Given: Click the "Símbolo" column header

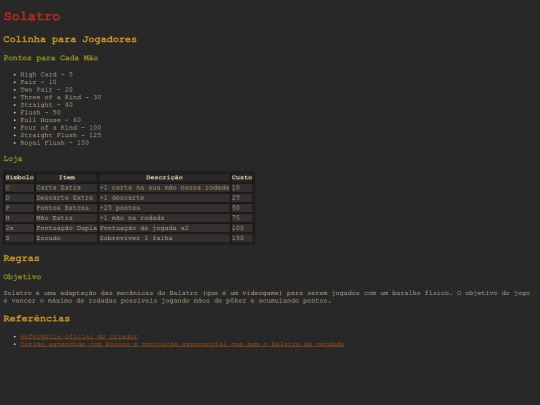Looking at the screenshot, I should click(x=20, y=177).
